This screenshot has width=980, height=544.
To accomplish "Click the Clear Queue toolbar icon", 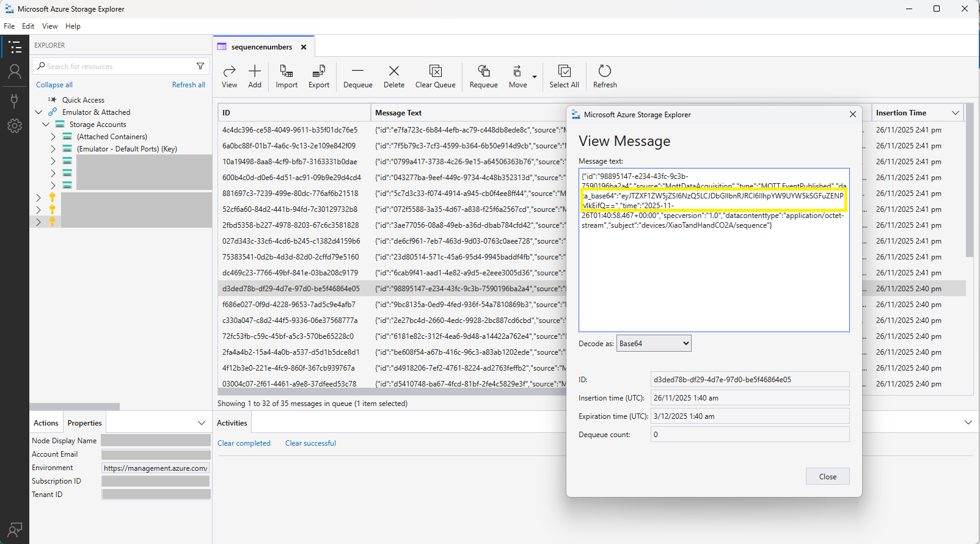I will coord(435,71).
